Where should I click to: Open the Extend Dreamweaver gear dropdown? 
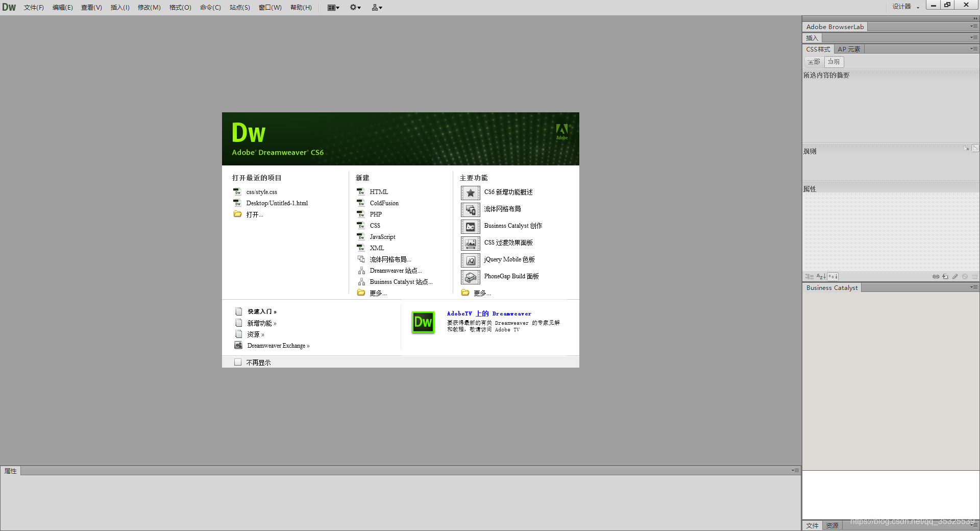tap(355, 7)
